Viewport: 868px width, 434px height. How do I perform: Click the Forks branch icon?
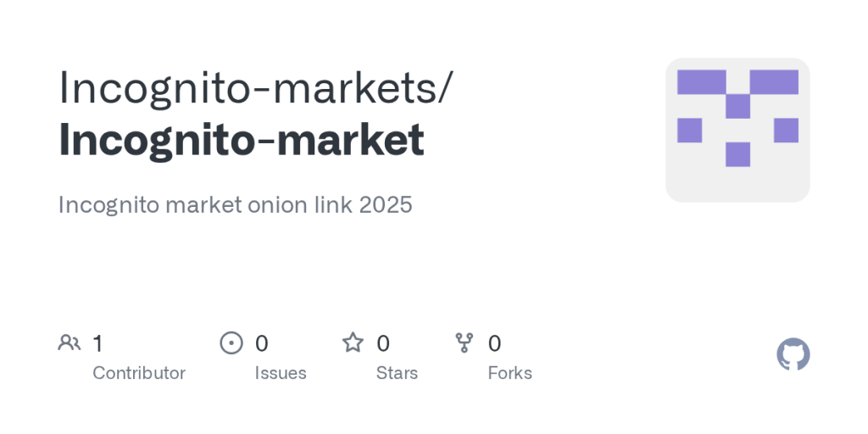point(465,342)
